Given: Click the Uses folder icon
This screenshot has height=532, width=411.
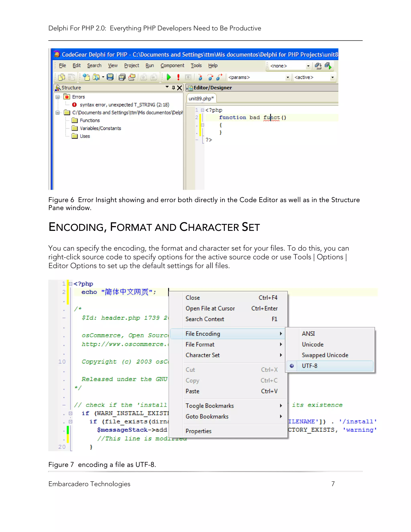Looking at the screenshot, I should (75, 136).
